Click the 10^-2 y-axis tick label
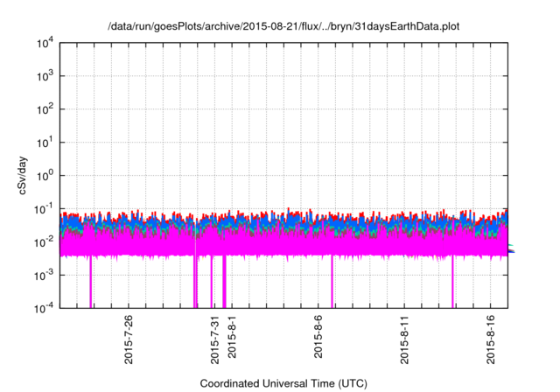The height and width of the screenshot is (392, 560). point(44,242)
